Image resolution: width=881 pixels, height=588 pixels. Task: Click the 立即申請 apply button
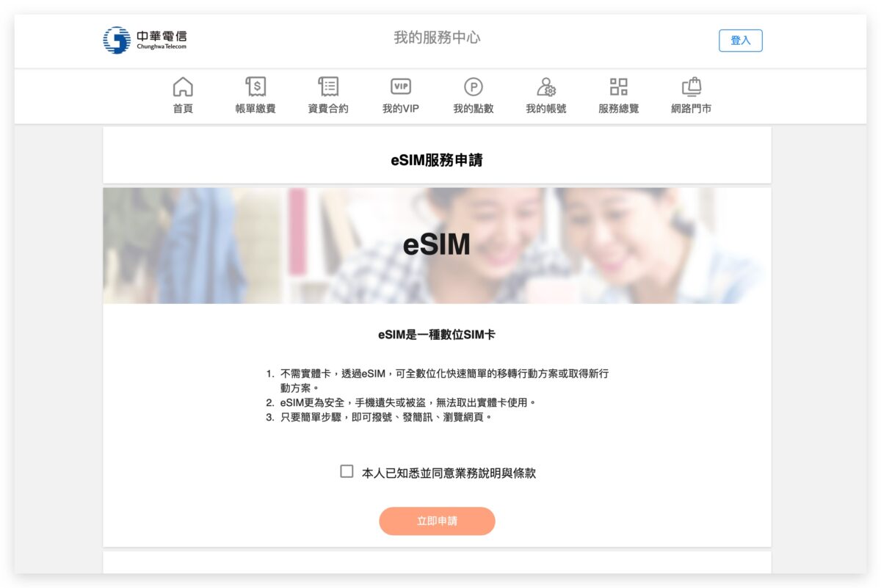click(437, 521)
